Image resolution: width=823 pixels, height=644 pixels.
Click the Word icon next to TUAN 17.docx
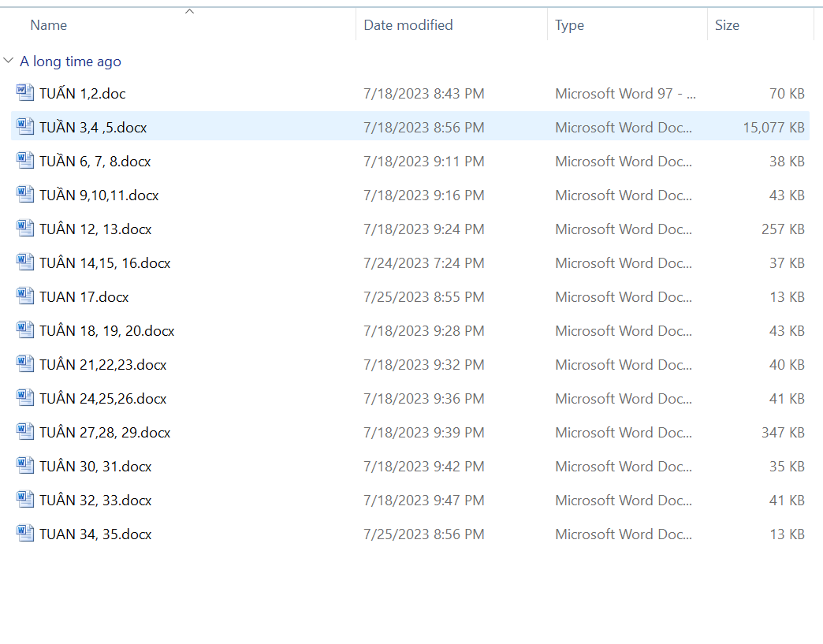click(x=25, y=296)
